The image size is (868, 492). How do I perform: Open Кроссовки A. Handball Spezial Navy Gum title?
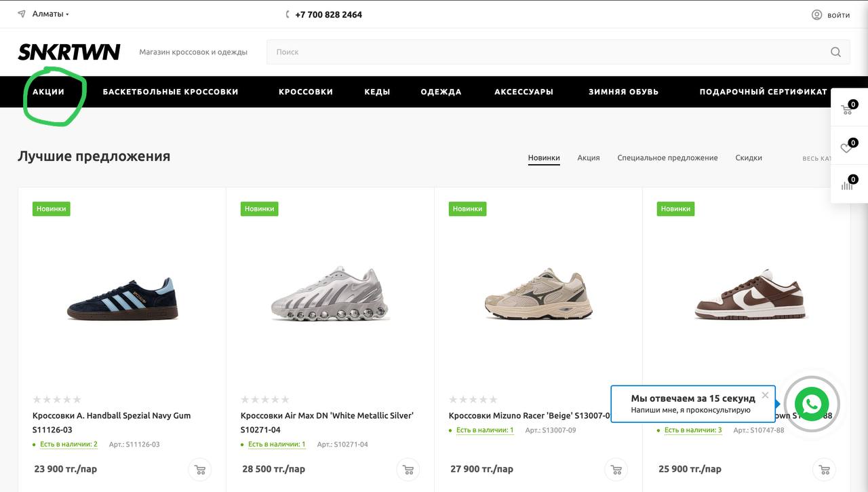[112, 422]
